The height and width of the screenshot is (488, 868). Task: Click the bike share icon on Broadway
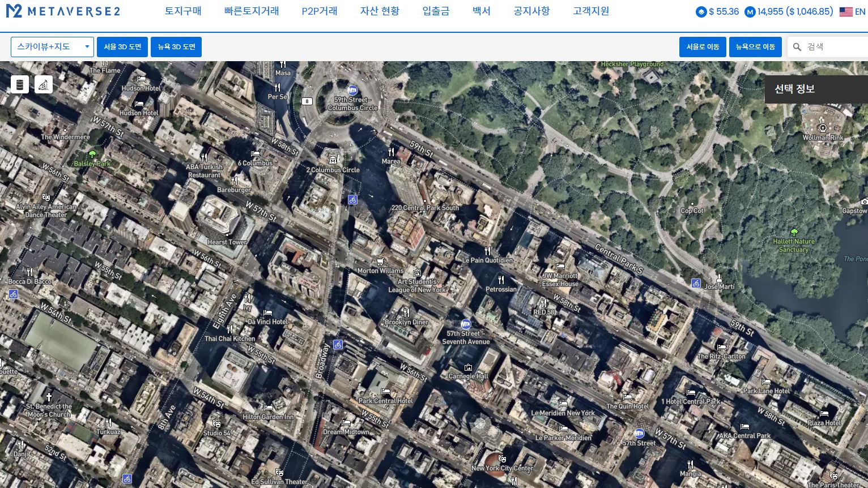click(338, 344)
